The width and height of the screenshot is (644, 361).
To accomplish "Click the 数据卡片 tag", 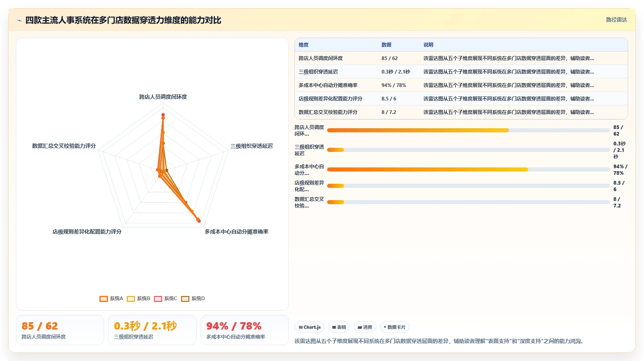I will (394, 327).
